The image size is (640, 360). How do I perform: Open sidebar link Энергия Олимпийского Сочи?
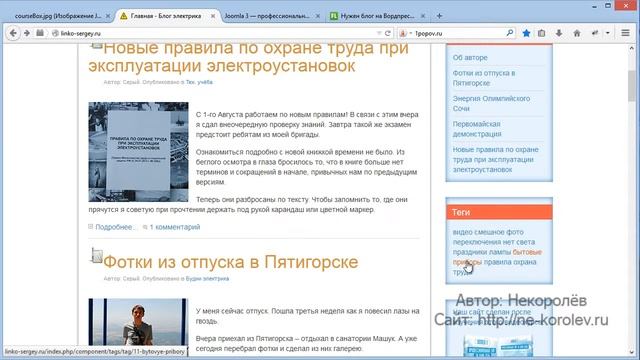pyautogui.click(x=491, y=103)
